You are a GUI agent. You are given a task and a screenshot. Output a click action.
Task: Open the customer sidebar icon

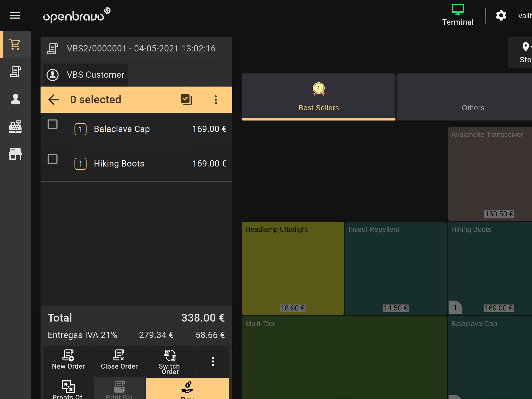click(15, 99)
